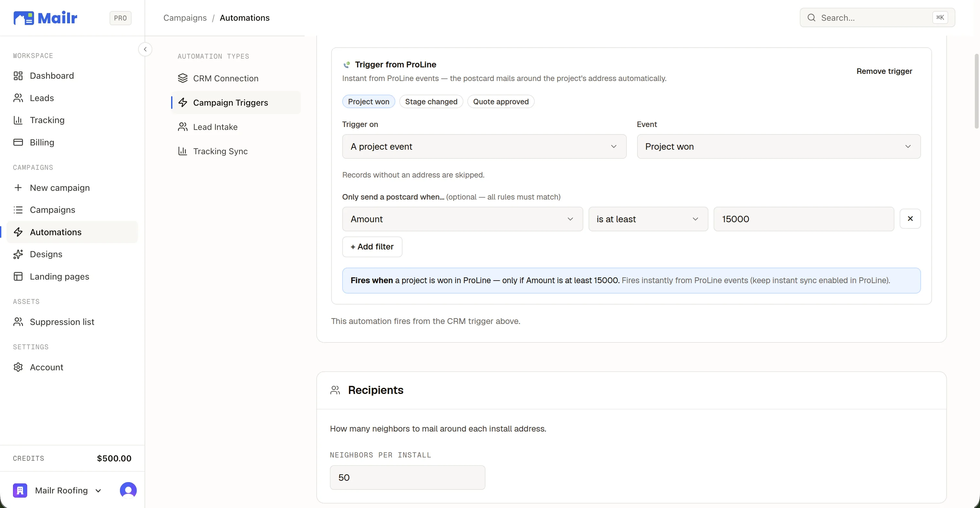Click the Automations lightning icon in sidebar
The width and height of the screenshot is (980, 508).
[x=18, y=232]
